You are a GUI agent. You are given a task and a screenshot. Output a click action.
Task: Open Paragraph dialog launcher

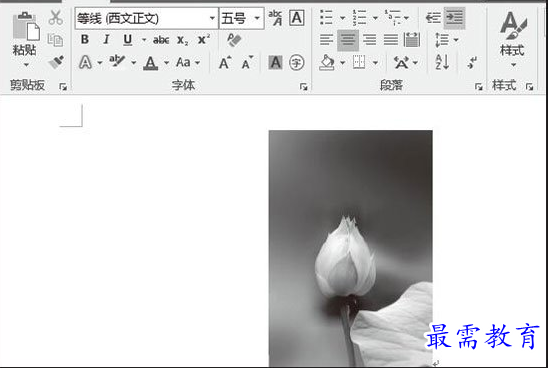pyautogui.click(x=478, y=87)
